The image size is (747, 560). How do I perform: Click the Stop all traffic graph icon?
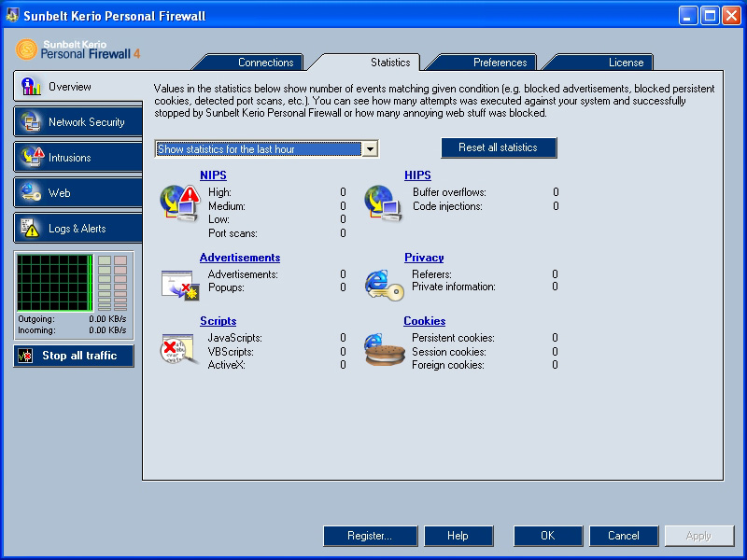point(25,356)
